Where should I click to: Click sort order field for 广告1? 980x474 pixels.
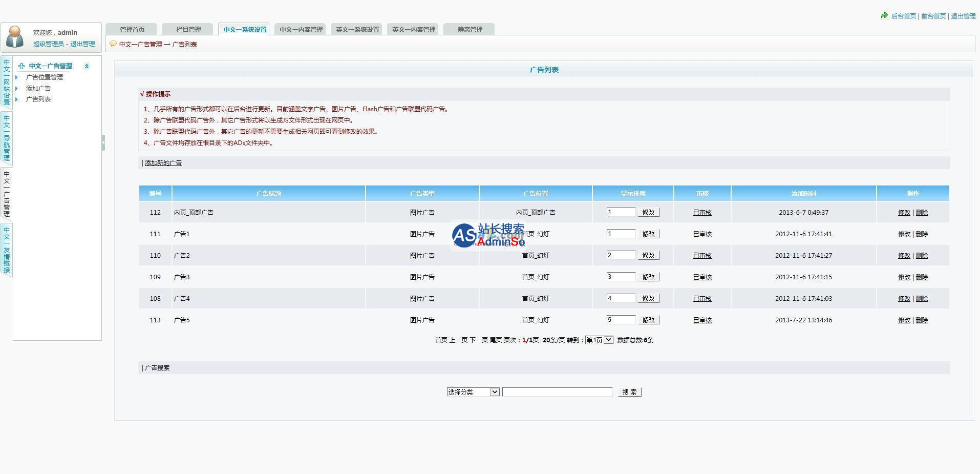pos(621,234)
